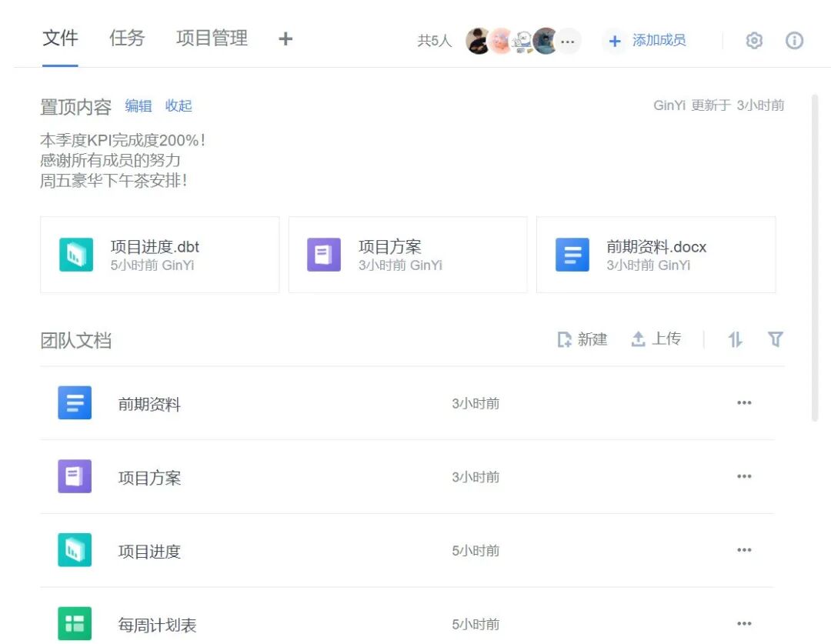Screen dimensions: 831x644
Task: Open settings via the gear icon
Action: pyautogui.click(x=755, y=40)
